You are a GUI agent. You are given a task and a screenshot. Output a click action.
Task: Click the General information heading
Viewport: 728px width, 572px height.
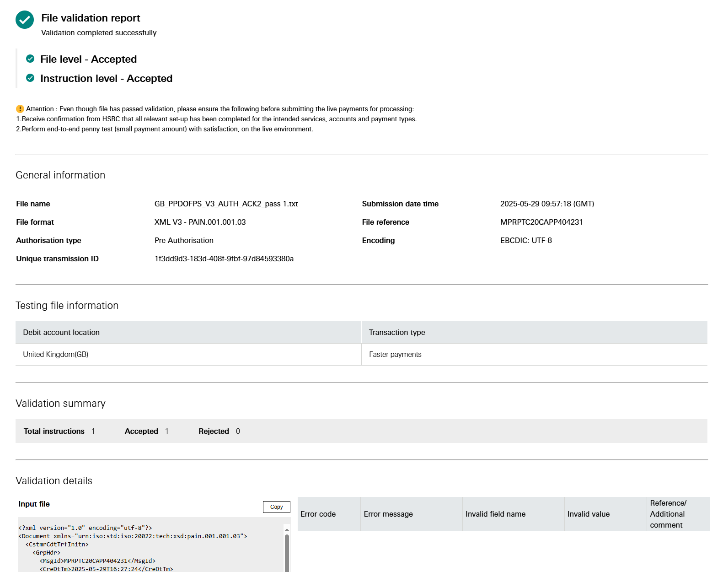pyautogui.click(x=60, y=175)
